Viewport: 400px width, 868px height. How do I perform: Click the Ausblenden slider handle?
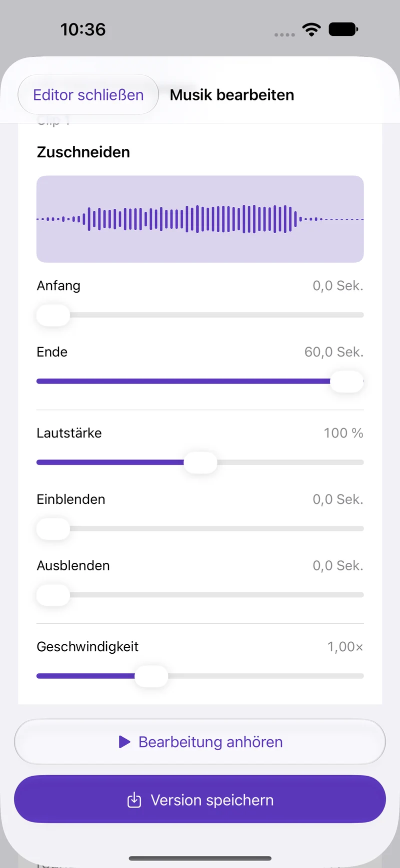click(53, 595)
